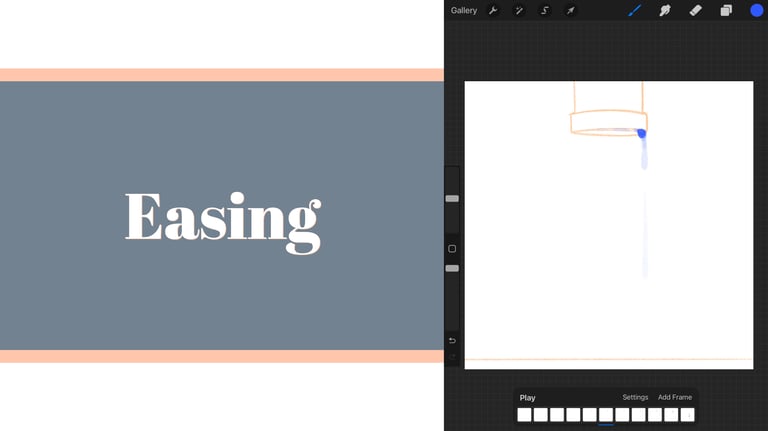This screenshot has width=768, height=431.
Task: Select the fourth frame in timeline
Action: 573,415
